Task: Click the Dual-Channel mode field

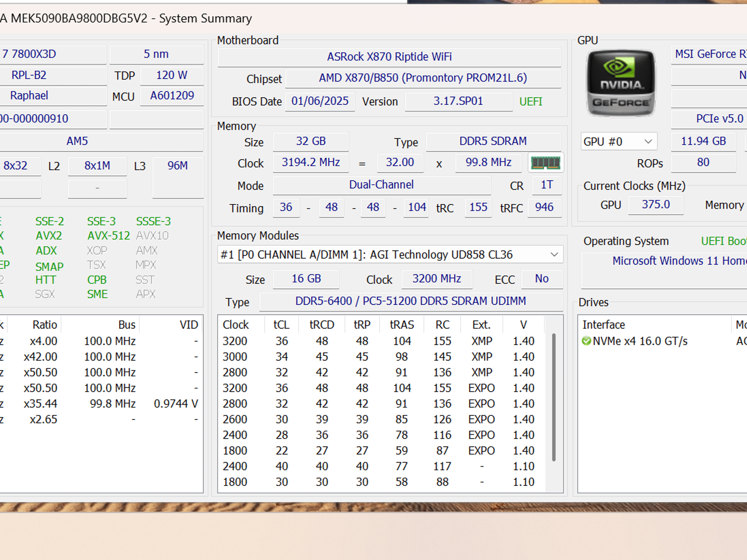Action: coord(382,185)
